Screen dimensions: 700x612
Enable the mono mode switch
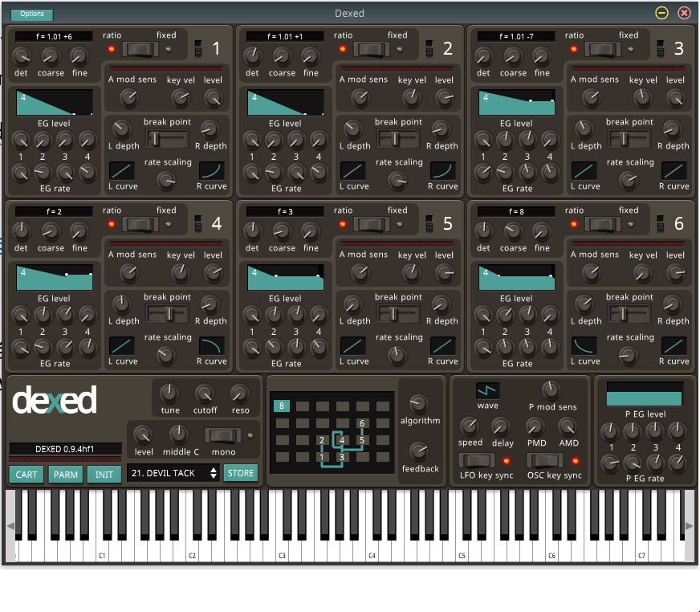click(x=223, y=435)
